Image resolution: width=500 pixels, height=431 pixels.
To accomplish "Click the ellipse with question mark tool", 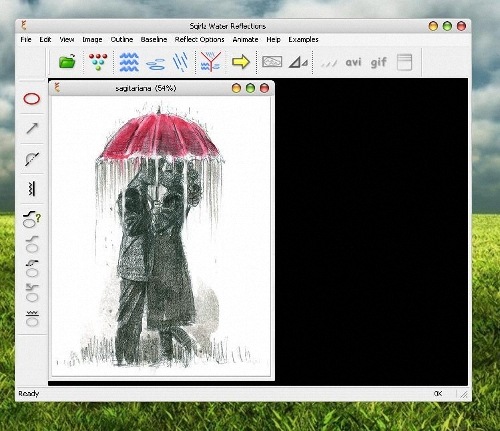I will pyautogui.click(x=32, y=219).
